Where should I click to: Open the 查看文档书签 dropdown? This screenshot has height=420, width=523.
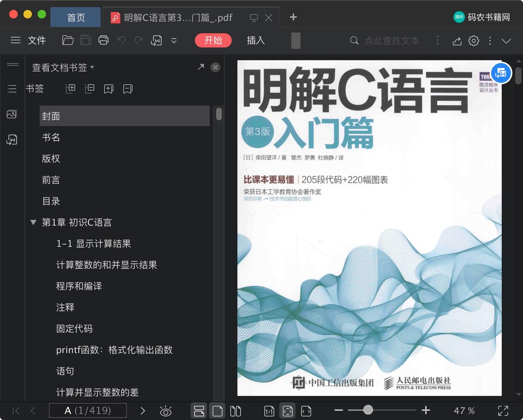point(63,67)
